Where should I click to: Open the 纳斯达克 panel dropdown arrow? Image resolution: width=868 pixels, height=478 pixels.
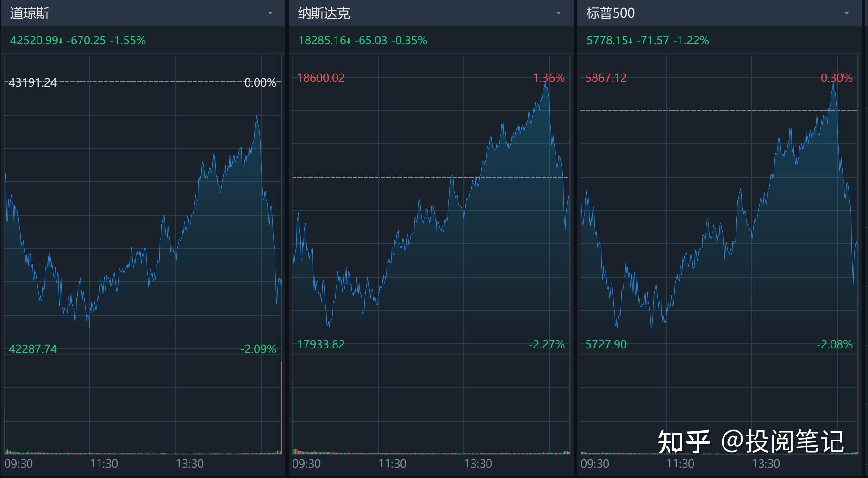pos(558,13)
